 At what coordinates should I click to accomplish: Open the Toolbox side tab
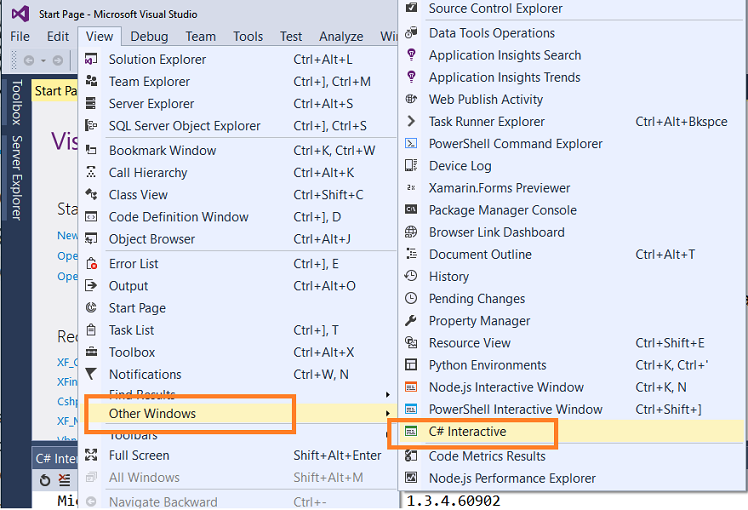pyautogui.click(x=17, y=102)
